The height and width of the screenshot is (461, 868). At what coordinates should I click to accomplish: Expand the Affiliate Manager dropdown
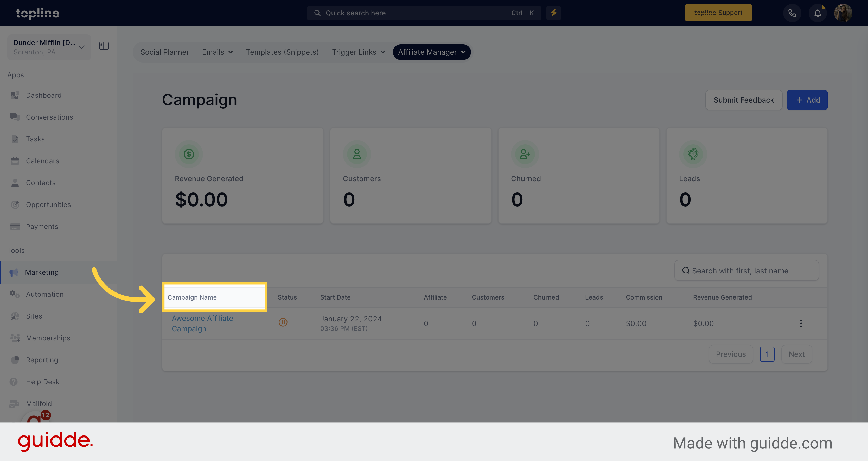pyautogui.click(x=432, y=52)
